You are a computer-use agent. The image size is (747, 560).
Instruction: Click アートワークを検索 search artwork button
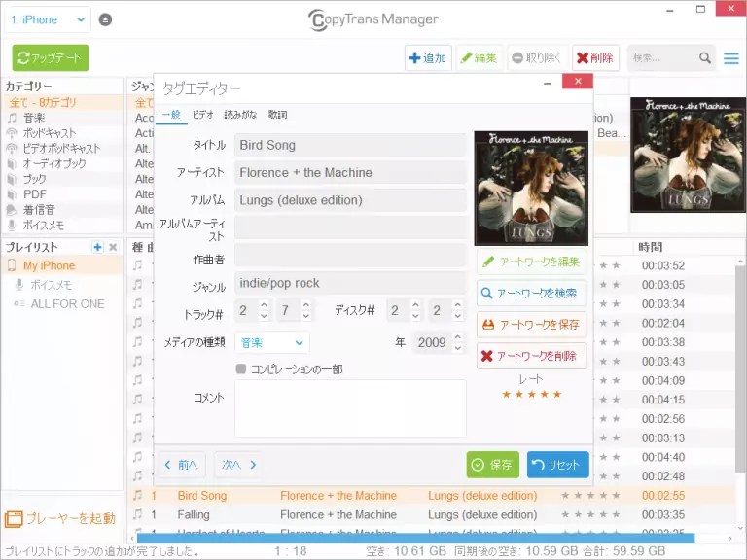tap(531, 293)
